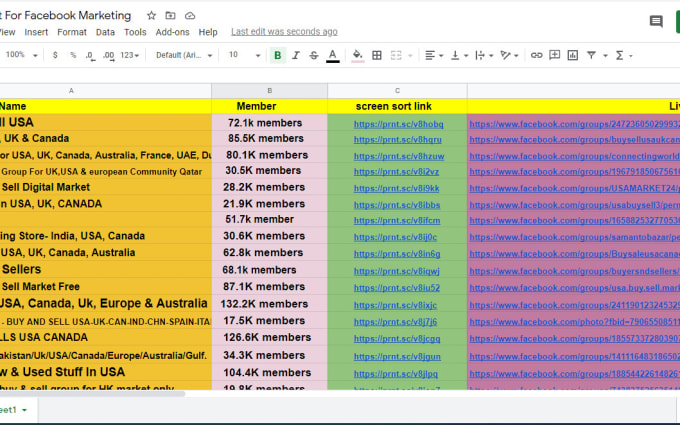Star the spreadsheet document

(x=151, y=16)
